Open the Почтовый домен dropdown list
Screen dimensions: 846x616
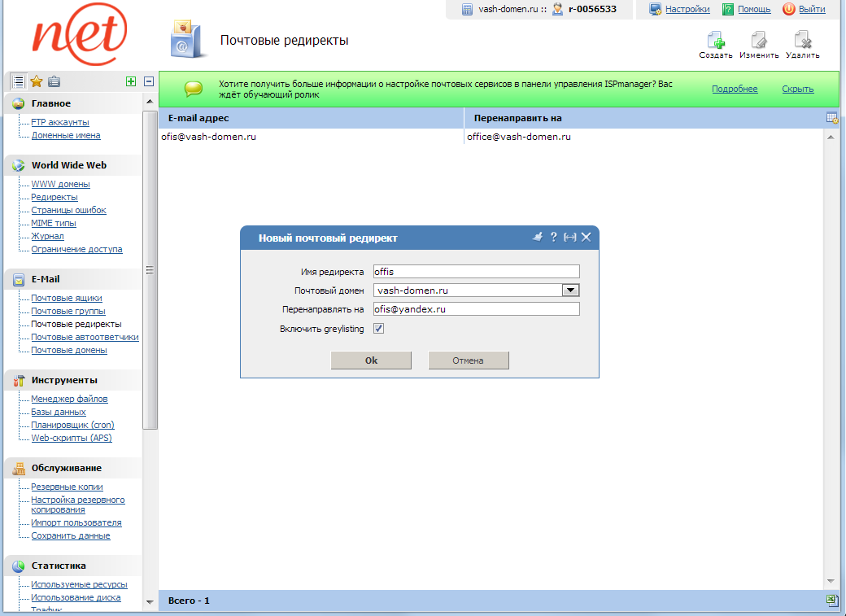pyautogui.click(x=571, y=290)
